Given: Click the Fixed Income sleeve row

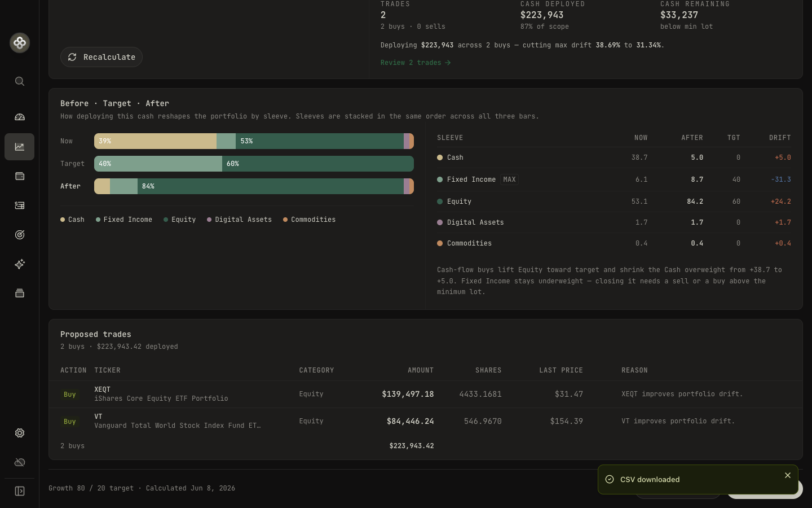Looking at the screenshot, I should tap(614, 179).
